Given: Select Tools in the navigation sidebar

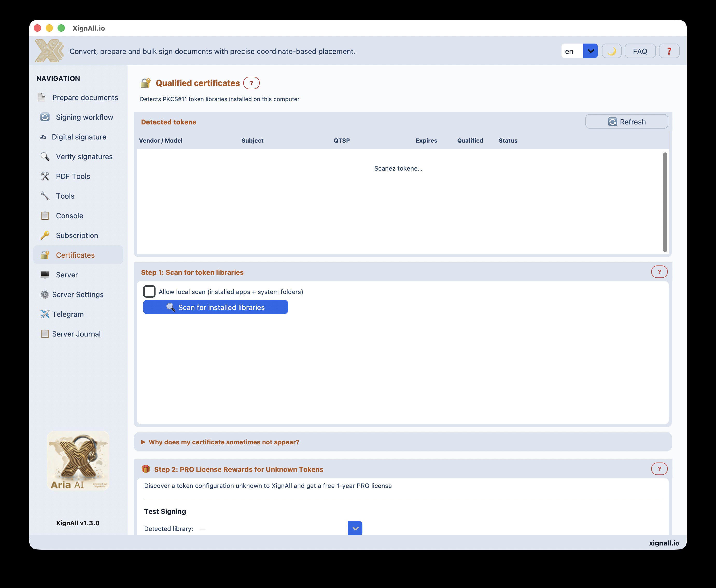Looking at the screenshot, I should point(78,196).
